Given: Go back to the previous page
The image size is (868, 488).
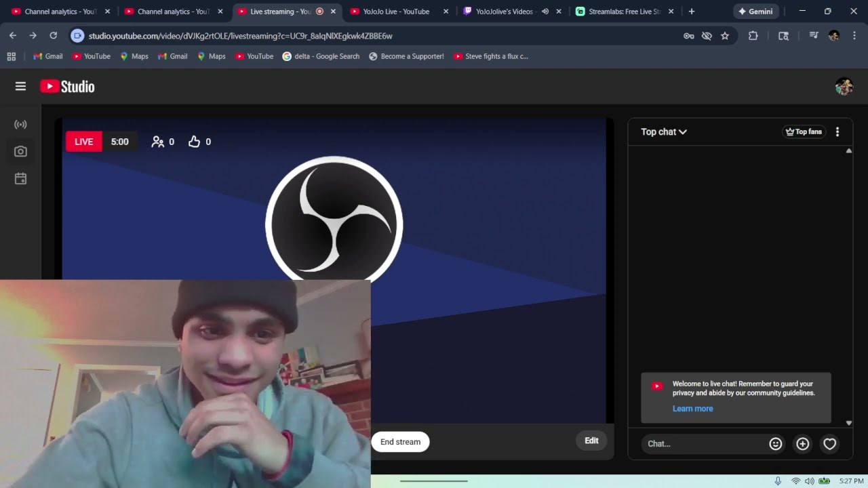Looking at the screenshot, I should [x=13, y=36].
